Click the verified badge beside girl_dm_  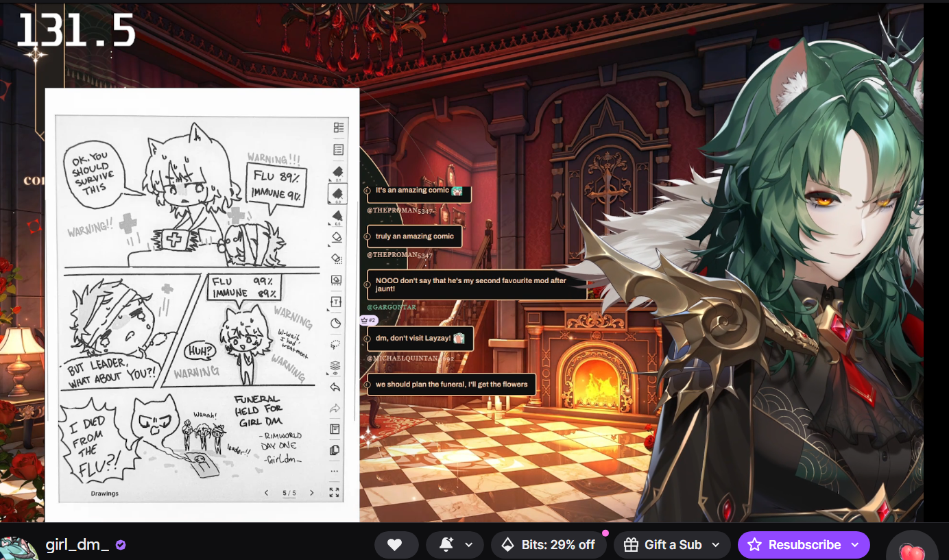click(121, 545)
